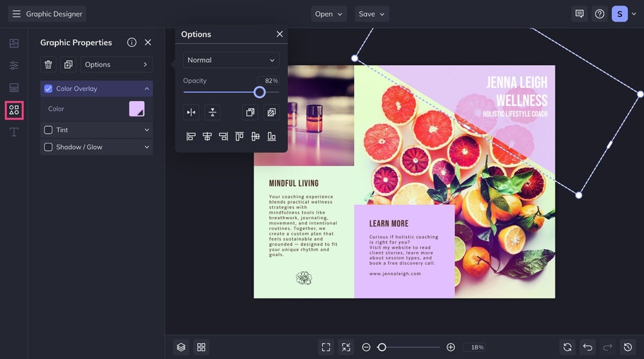Expand the Shadow / Glow section chevron

147,147
